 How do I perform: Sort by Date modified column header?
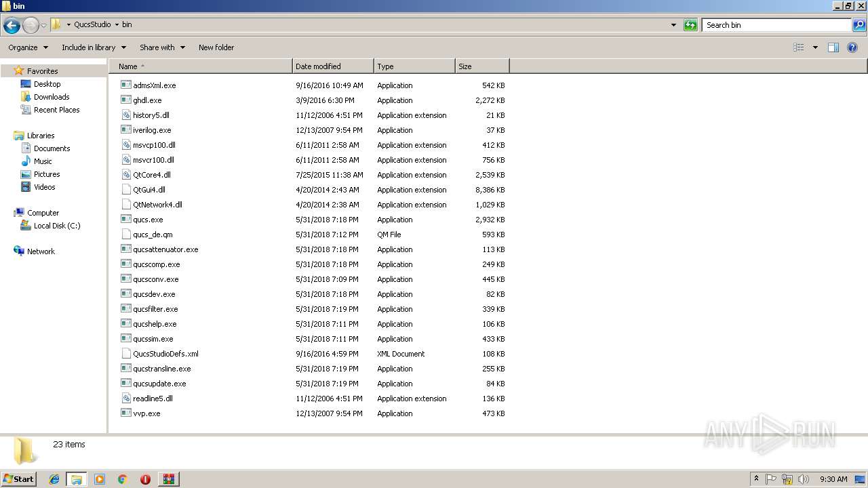point(332,66)
